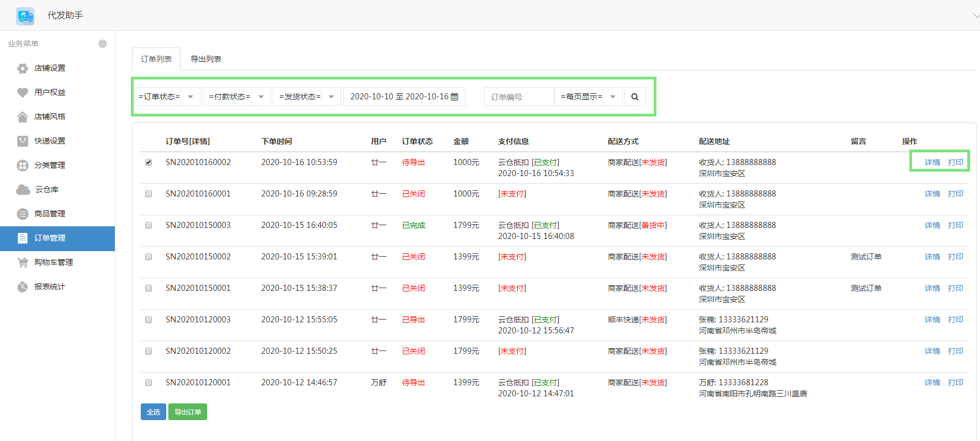980x441 pixels.
Task: Click the 报表统计 pie chart icon
Action: (x=23, y=287)
